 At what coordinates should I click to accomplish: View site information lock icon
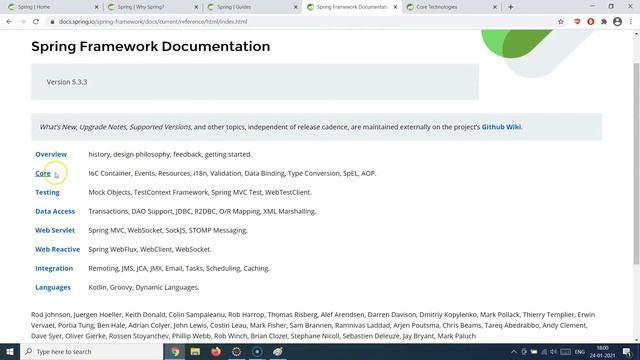(52, 22)
